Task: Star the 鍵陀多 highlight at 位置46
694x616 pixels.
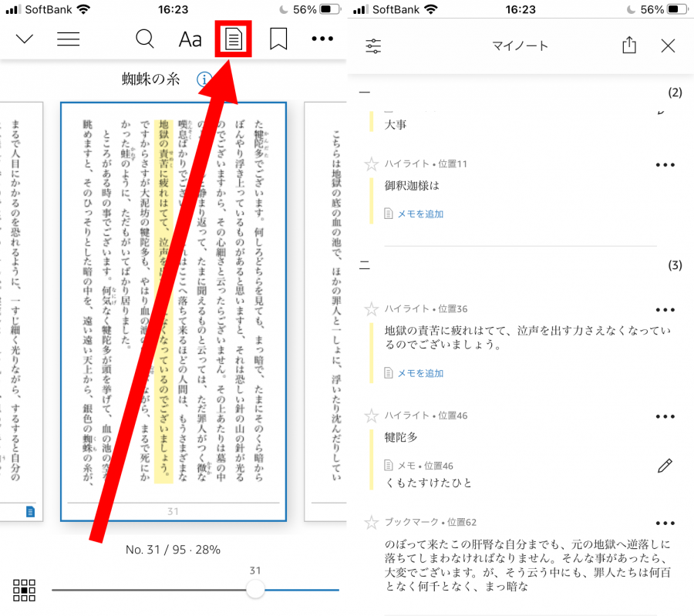Action: [x=371, y=416]
